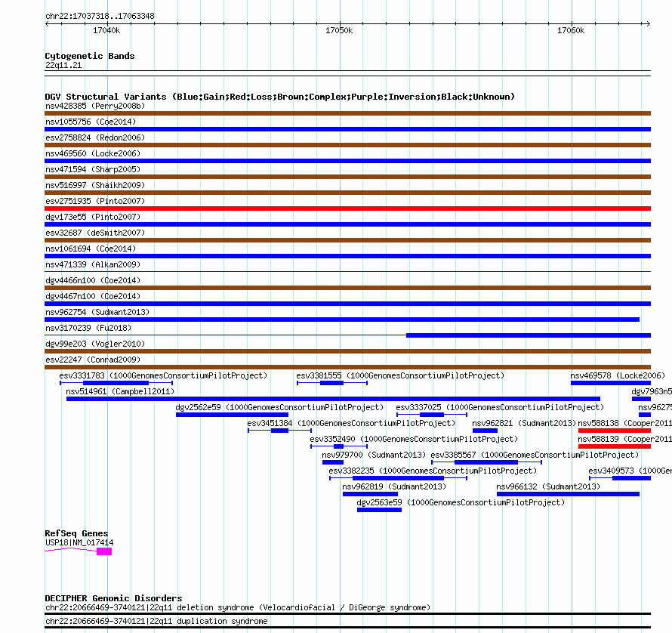The width and height of the screenshot is (672, 633).
Task: Click the long nsv514961 blue bar
Action: (333, 399)
